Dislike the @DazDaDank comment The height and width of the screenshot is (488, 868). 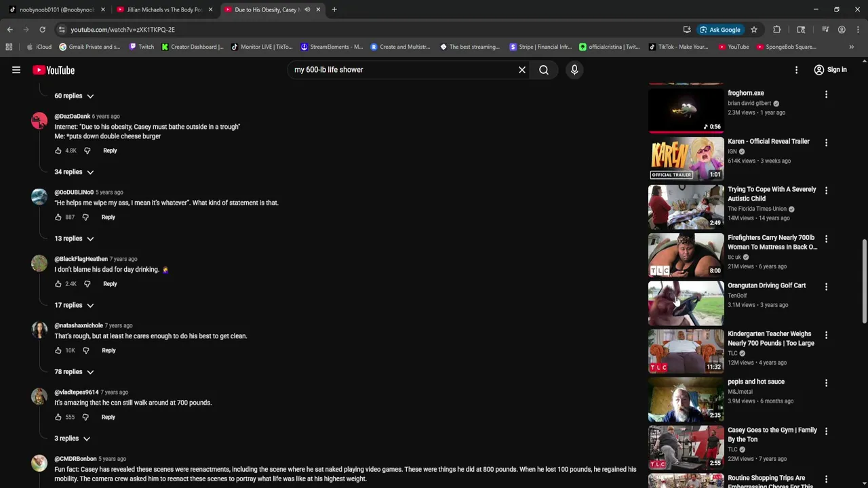87,150
